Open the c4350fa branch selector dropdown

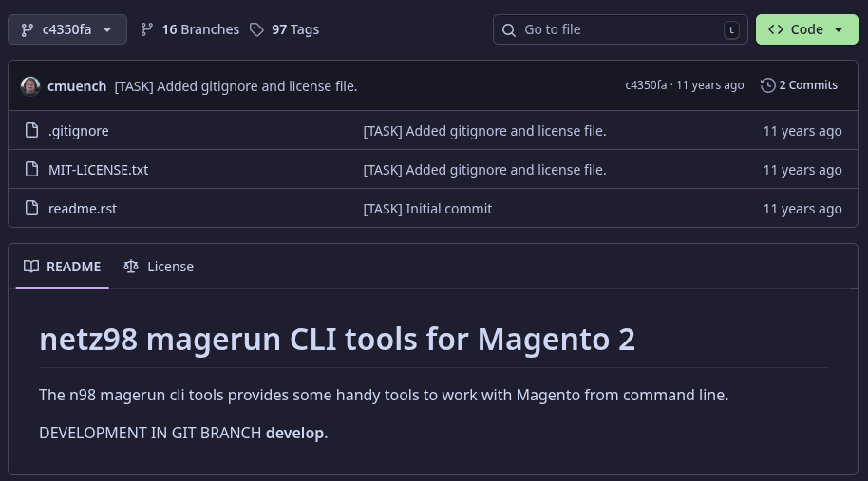(x=66, y=29)
